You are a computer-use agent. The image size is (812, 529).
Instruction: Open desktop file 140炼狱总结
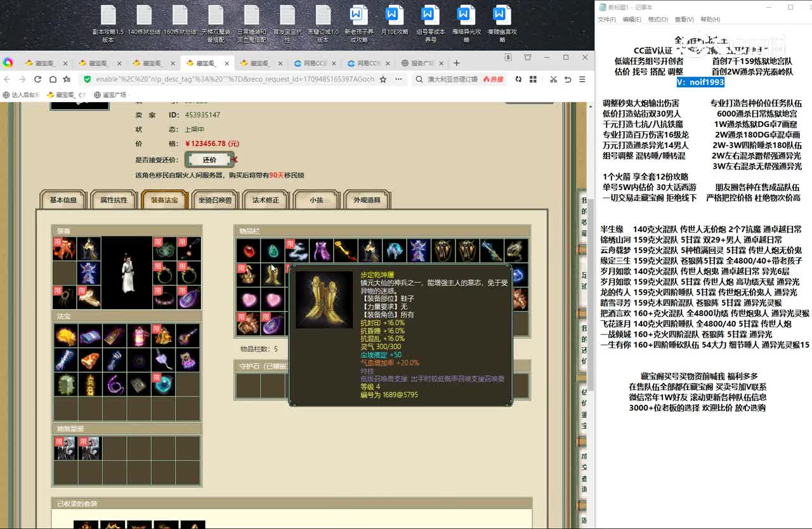click(x=144, y=21)
